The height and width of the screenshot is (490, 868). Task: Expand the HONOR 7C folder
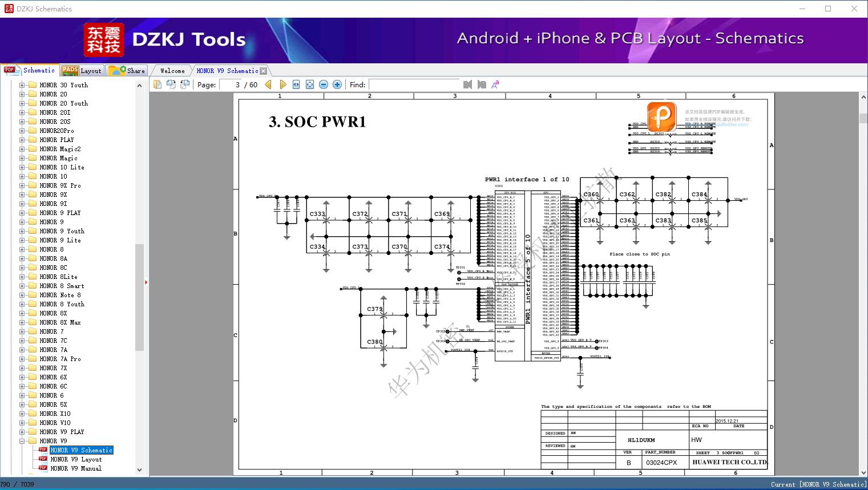(22, 341)
